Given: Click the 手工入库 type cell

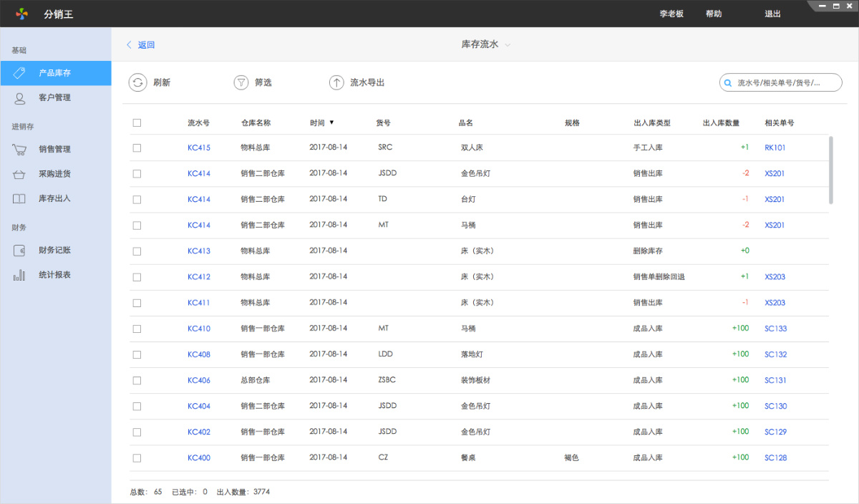Looking at the screenshot, I should 648,147.
